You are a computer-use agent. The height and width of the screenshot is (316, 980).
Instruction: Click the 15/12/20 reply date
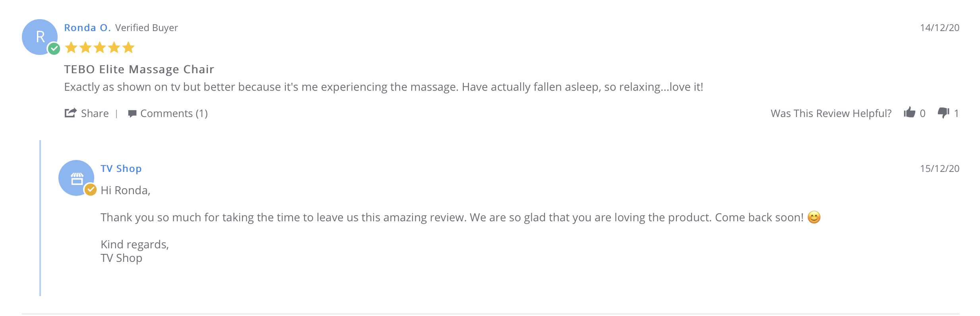point(939,169)
